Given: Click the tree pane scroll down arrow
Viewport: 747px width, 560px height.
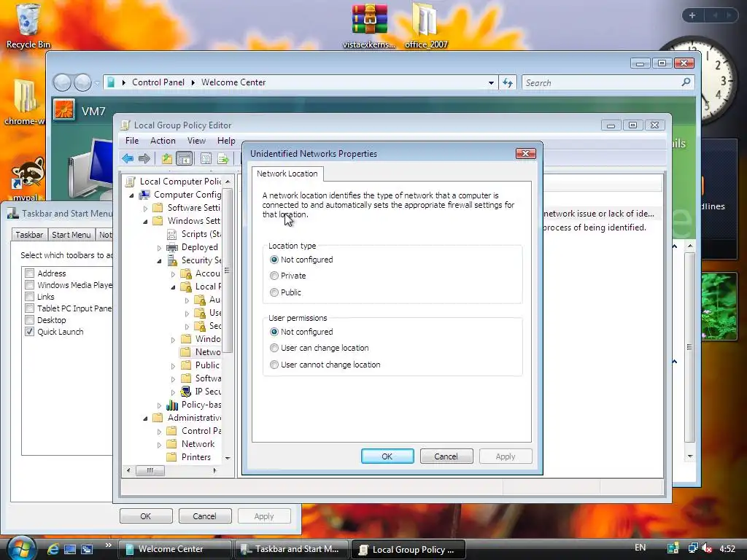Looking at the screenshot, I should pos(228,458).
